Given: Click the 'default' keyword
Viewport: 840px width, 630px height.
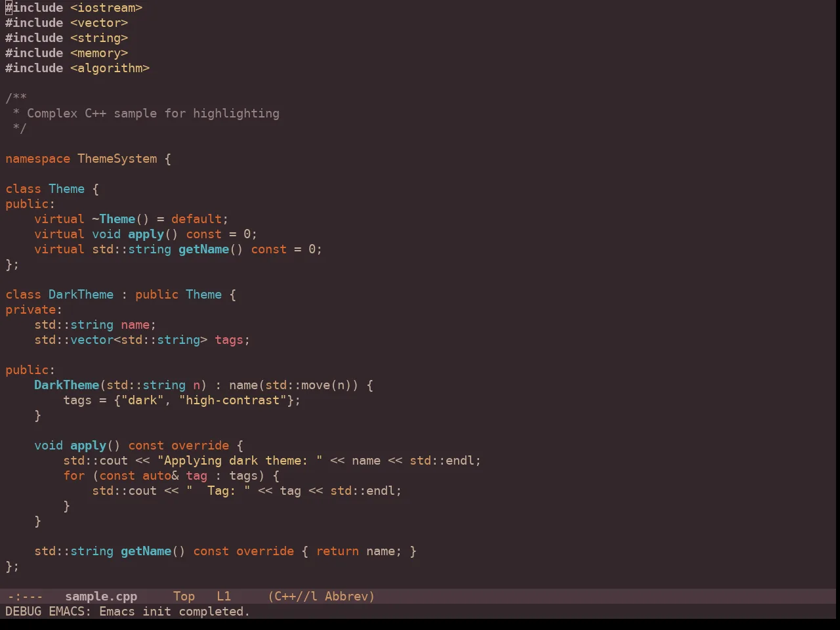Looking at the screenshot, I should pos(196,219).
